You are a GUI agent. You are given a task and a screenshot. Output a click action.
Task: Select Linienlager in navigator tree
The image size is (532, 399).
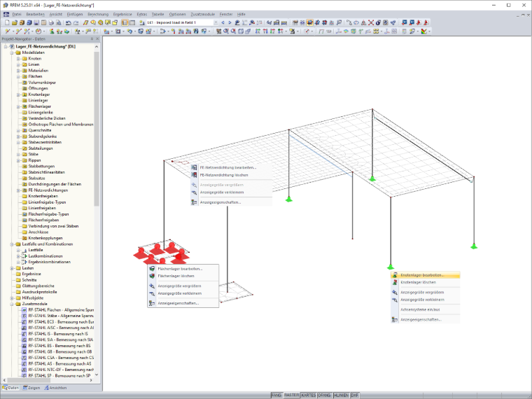pos(38,100)
